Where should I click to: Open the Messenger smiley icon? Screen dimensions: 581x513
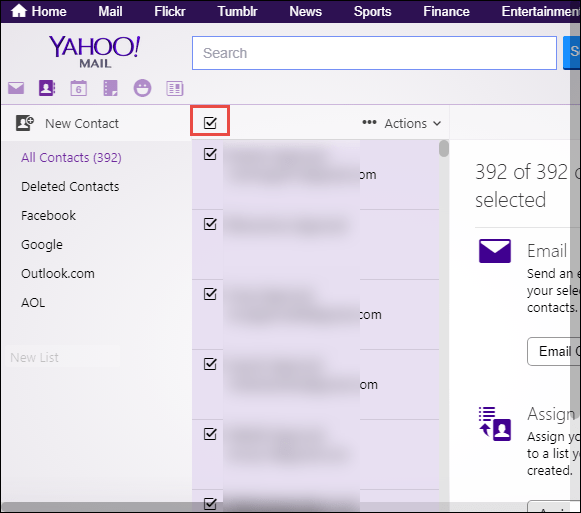click(x=142, y=88)
